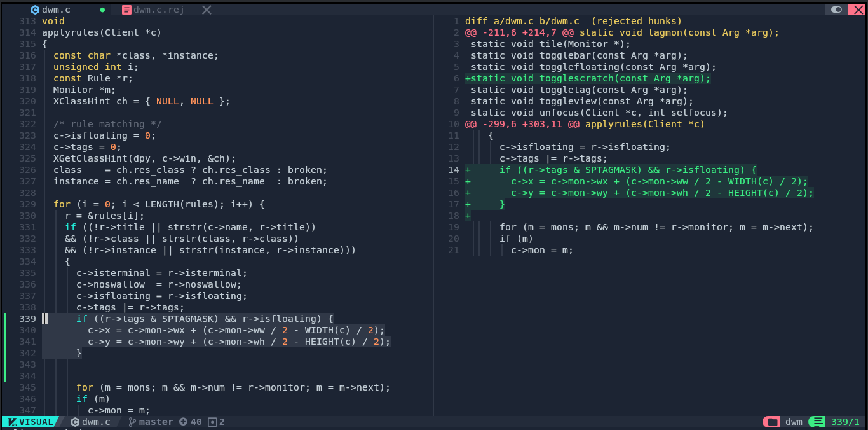Viewport: 868px width, 430px height.
Task: Click the 'instance = ch.res_name' assignment line
Action: tap(191, 181)
